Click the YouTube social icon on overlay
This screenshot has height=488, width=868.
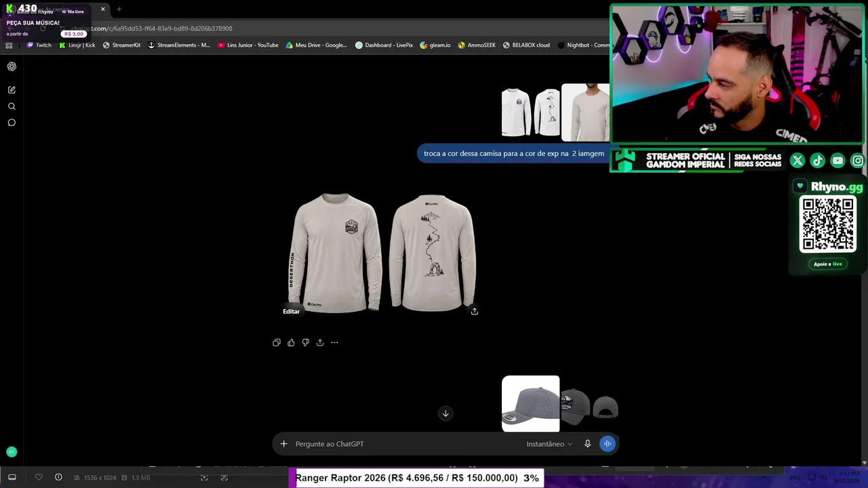[838, 161]
